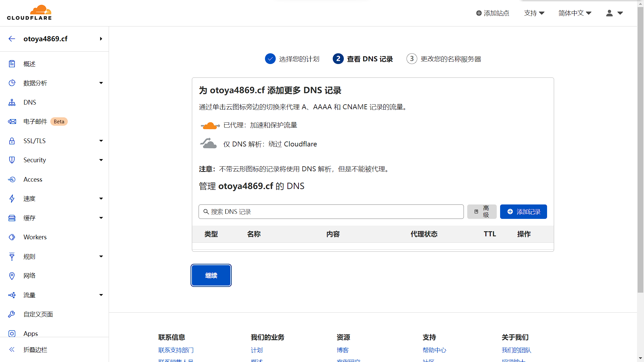Click the SSL/TLS padlock icon
Image resolution: width=644 pixels, height=362 pixels.
point(12,141)
